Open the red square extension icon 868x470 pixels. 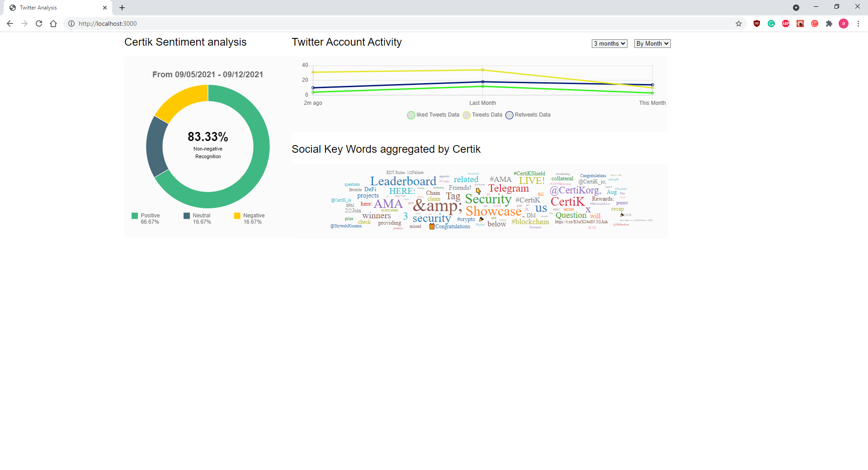coord(800,23)
